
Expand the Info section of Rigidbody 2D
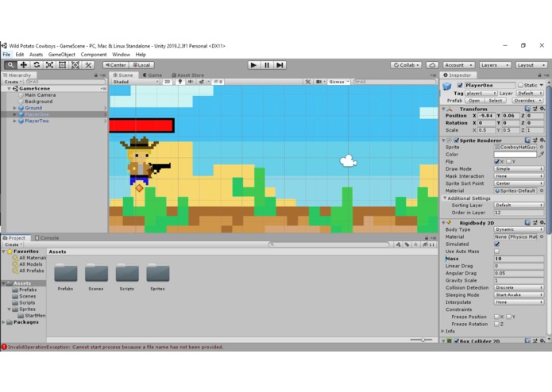443,331
